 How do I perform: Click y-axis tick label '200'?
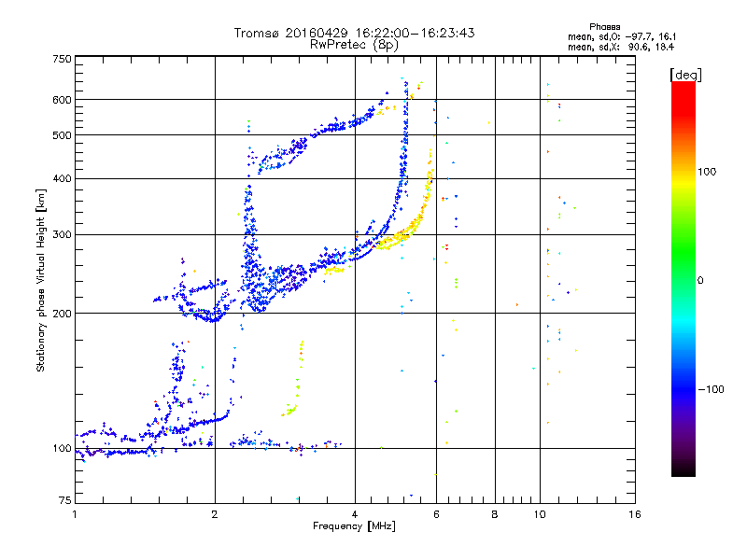62,314
